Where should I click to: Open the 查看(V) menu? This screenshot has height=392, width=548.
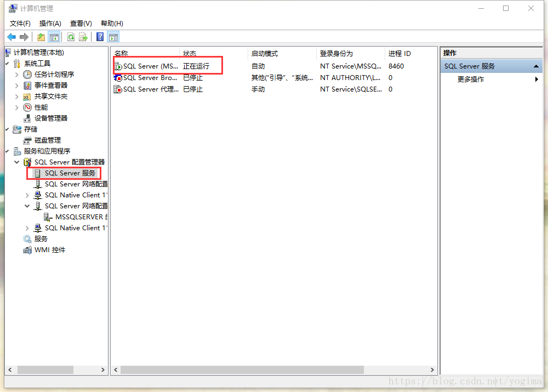pos(81,24)
